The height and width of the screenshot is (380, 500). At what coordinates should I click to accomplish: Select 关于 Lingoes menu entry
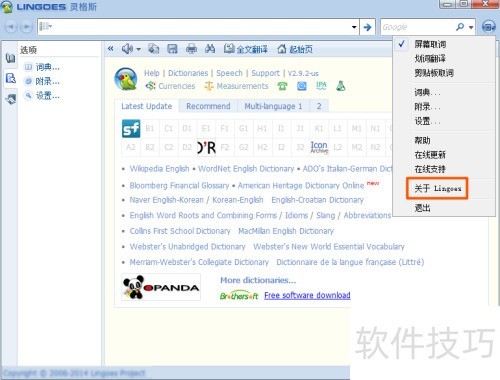pos(437,188)
